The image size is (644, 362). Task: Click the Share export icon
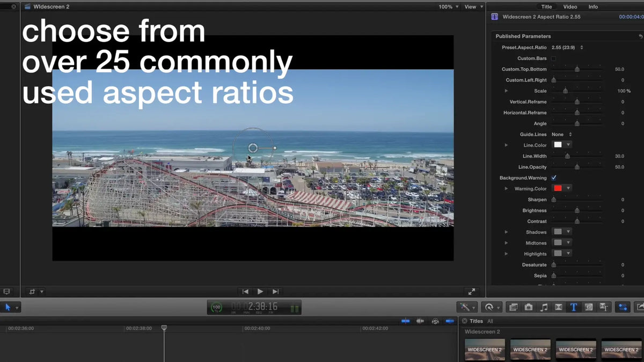(640, 307)
